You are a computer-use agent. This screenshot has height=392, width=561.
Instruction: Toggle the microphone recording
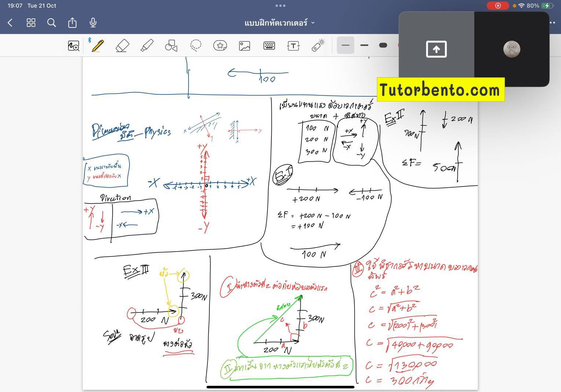point(92,22)
